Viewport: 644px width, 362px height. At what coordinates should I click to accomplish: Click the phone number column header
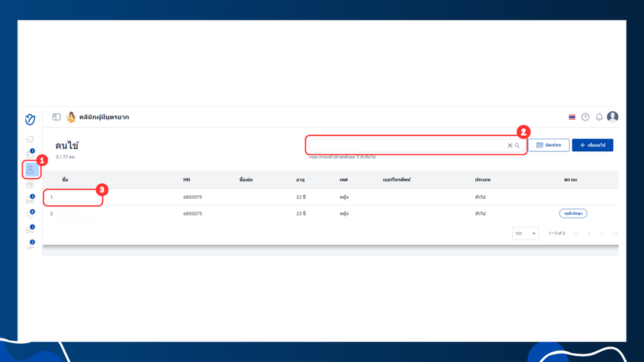click(x=397, y=180)
